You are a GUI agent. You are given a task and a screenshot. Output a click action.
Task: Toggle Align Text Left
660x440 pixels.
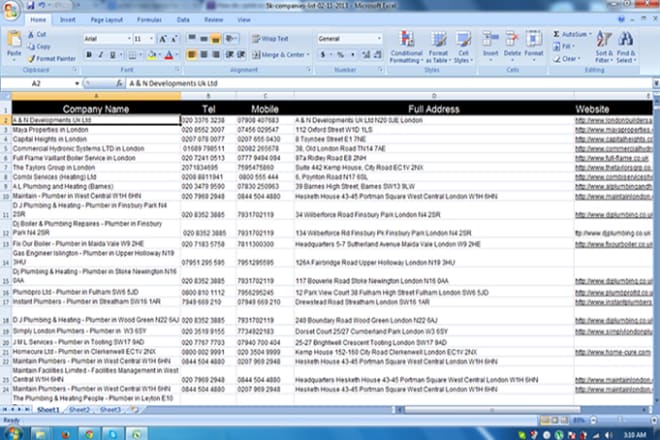pyautogui.click(x=192, y=55)
